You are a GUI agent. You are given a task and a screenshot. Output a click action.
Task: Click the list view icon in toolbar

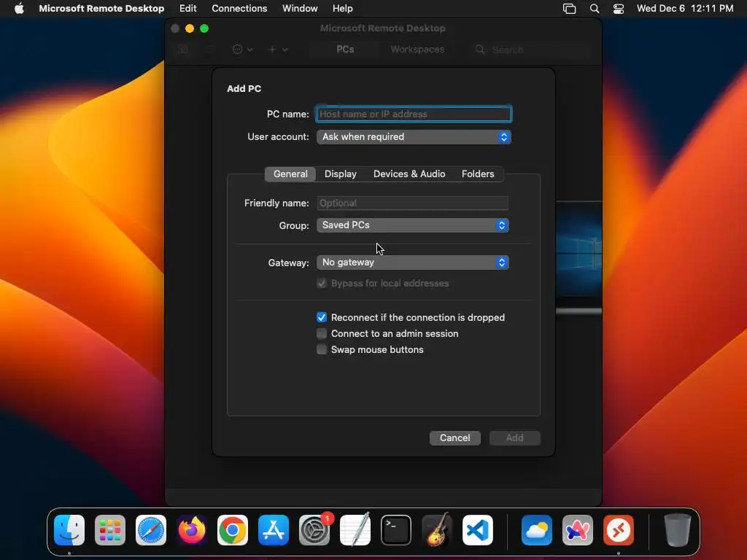pyautogui.click(x=209, y=50)
